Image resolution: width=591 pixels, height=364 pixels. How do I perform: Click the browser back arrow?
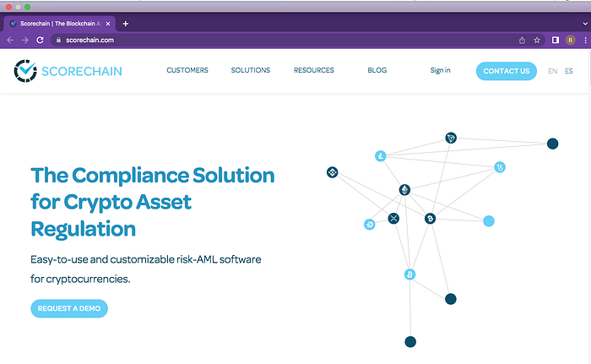pos(10,40)
